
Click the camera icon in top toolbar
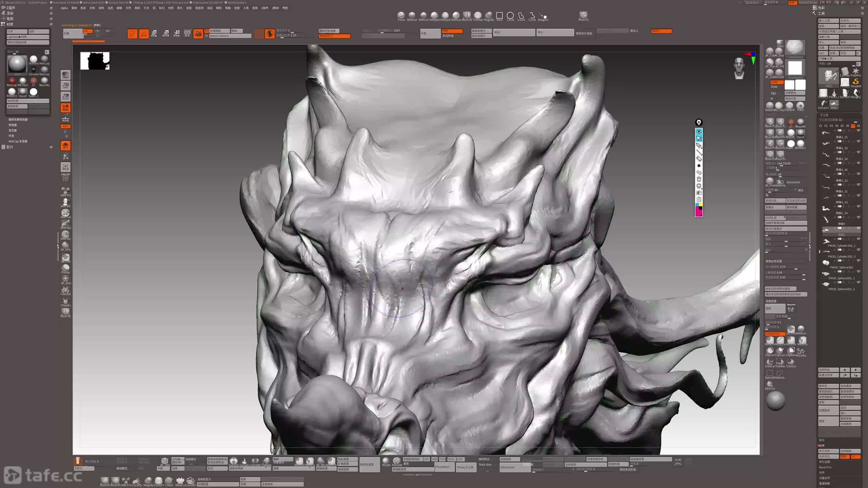(x=198, y=34)
